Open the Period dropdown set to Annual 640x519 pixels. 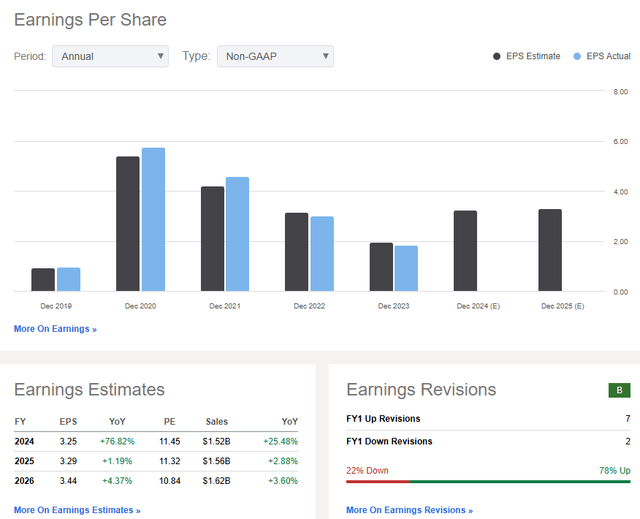click(x=110, y=56)
